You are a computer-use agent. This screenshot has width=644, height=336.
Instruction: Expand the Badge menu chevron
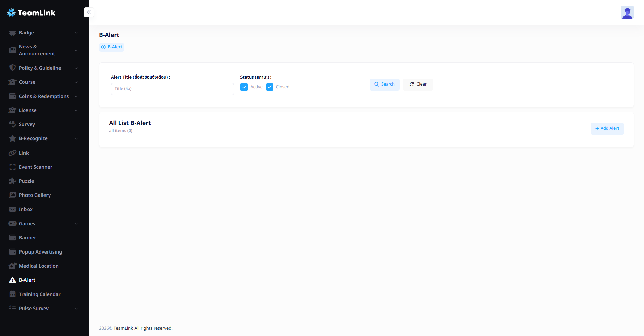(76, 33)
